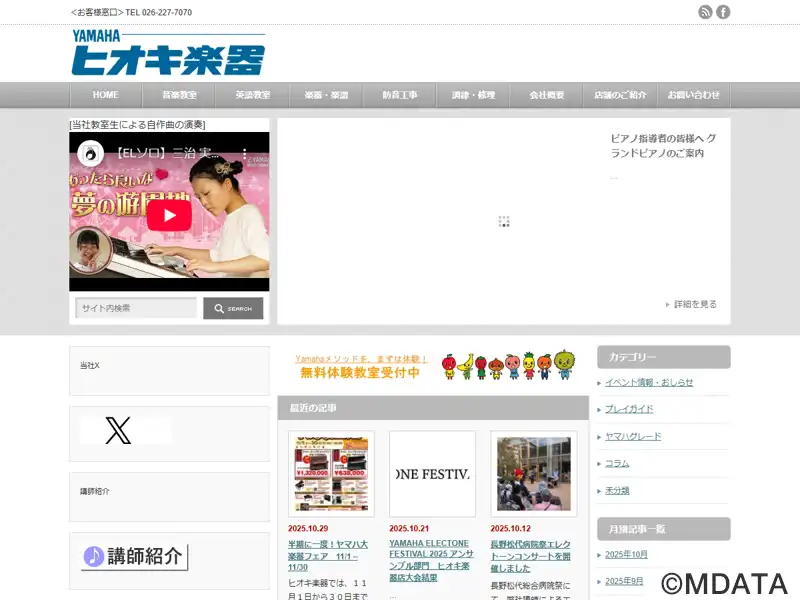Open the 2025年10月 monthly archive
Image resolution: width=800 pixels, height=600 pixels.
tap(626, 555)
